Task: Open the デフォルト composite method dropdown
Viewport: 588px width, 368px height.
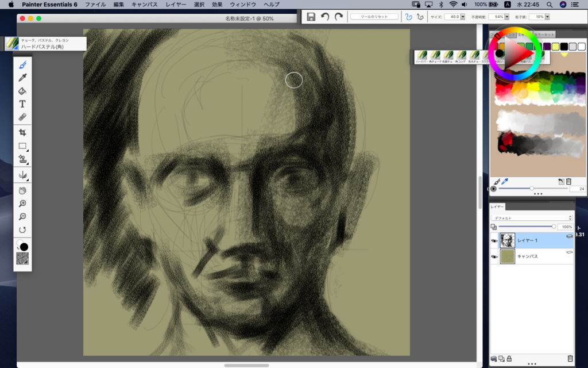Action: click(x=532, y=218)
